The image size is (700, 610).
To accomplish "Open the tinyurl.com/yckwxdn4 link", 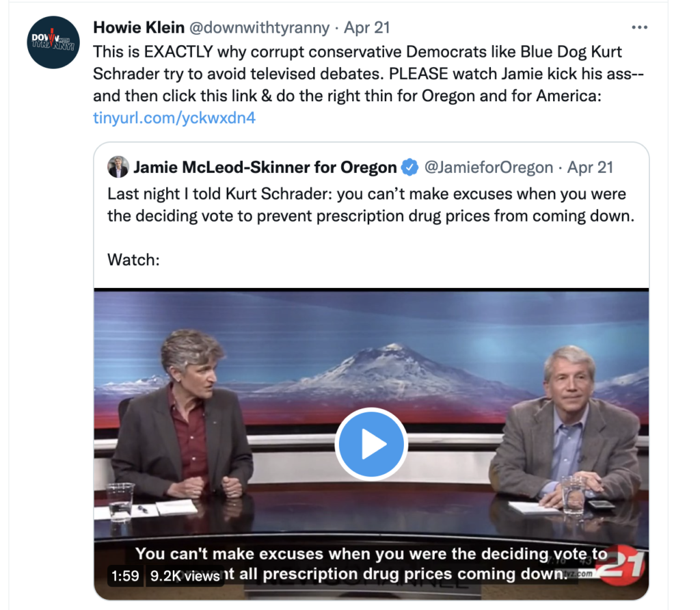I will click(174, 118).
